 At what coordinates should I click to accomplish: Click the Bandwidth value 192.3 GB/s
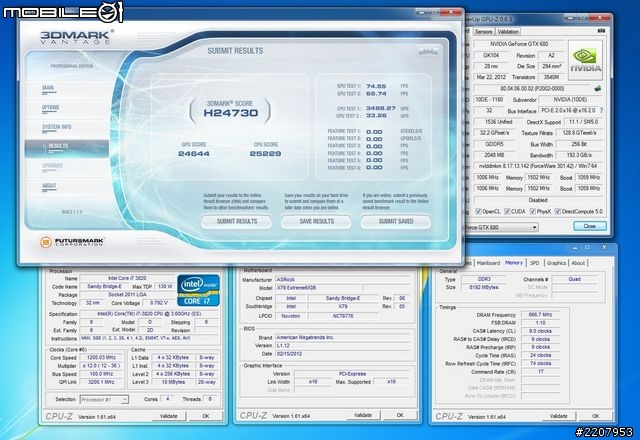(x=579, y=155)
